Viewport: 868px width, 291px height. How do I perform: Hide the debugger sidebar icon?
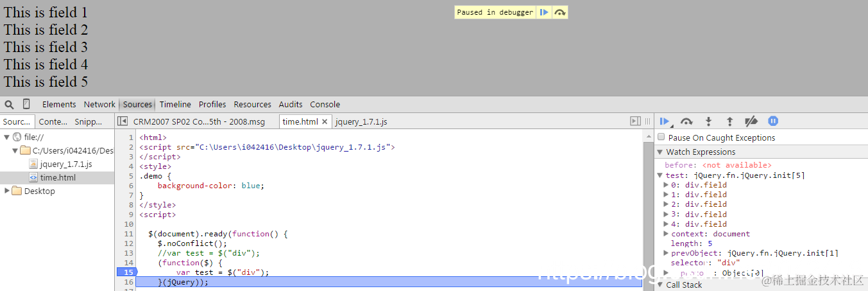[635, 121]
